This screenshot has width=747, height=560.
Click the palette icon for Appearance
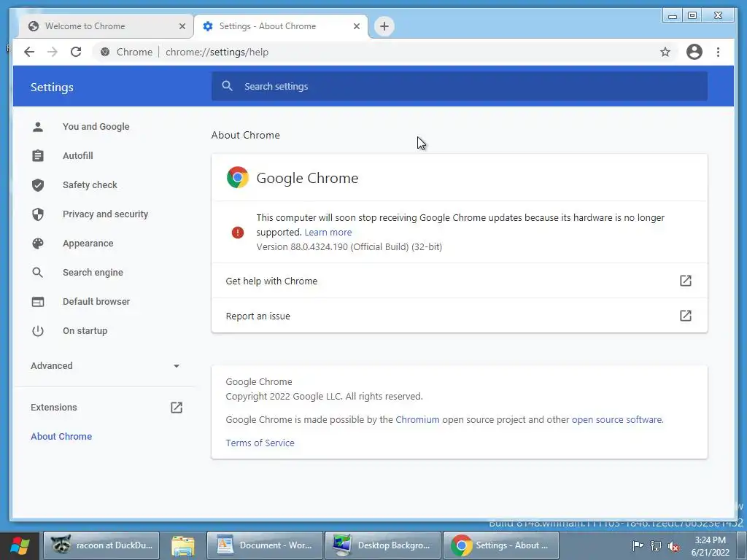[x=38, y=244]
